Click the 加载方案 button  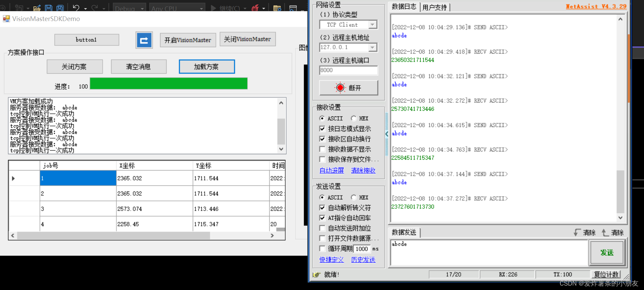(x=207, y=67)
